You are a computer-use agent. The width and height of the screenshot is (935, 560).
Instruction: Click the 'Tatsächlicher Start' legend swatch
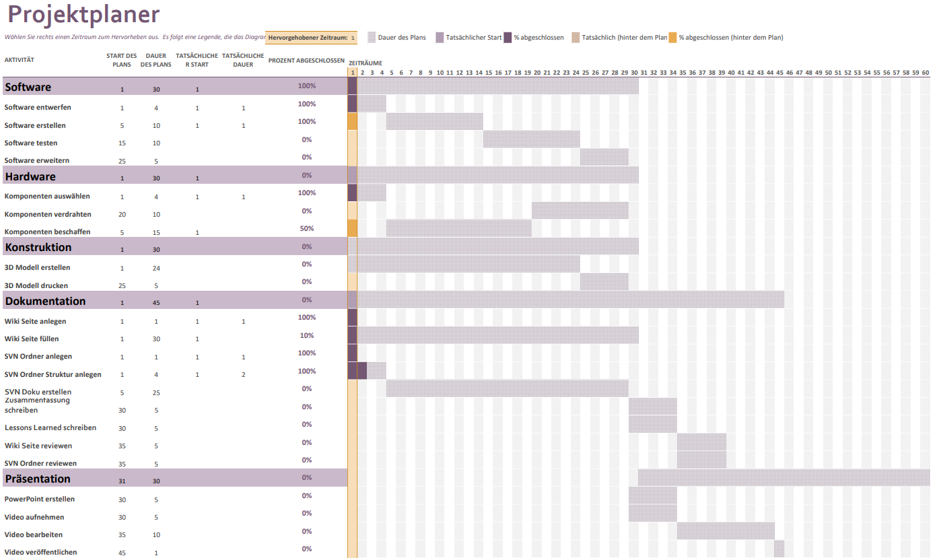pos(440,38)
